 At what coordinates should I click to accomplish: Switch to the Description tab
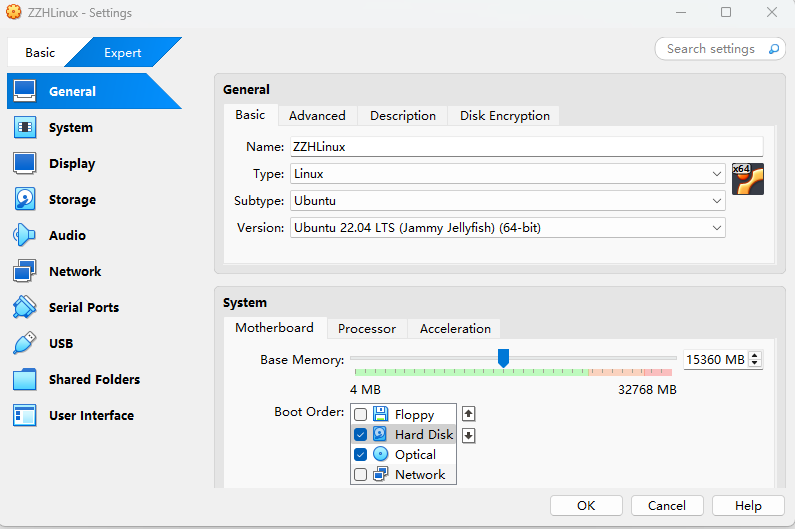(403, 116)
